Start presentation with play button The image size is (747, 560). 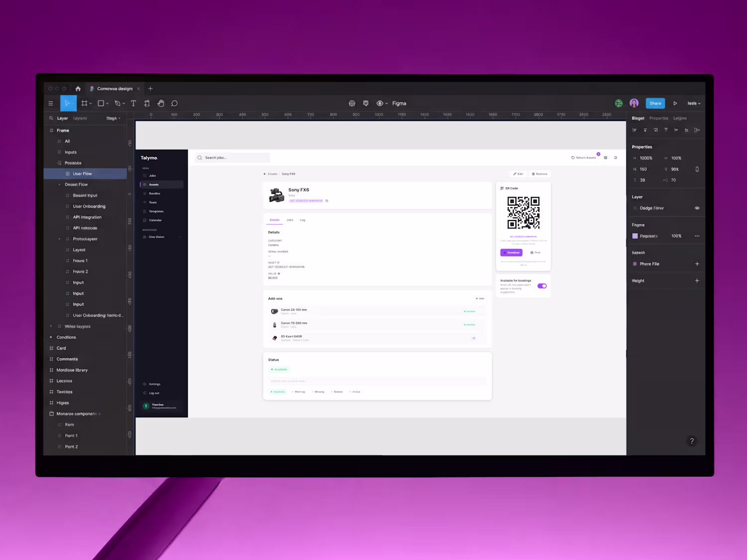point(675,104)
